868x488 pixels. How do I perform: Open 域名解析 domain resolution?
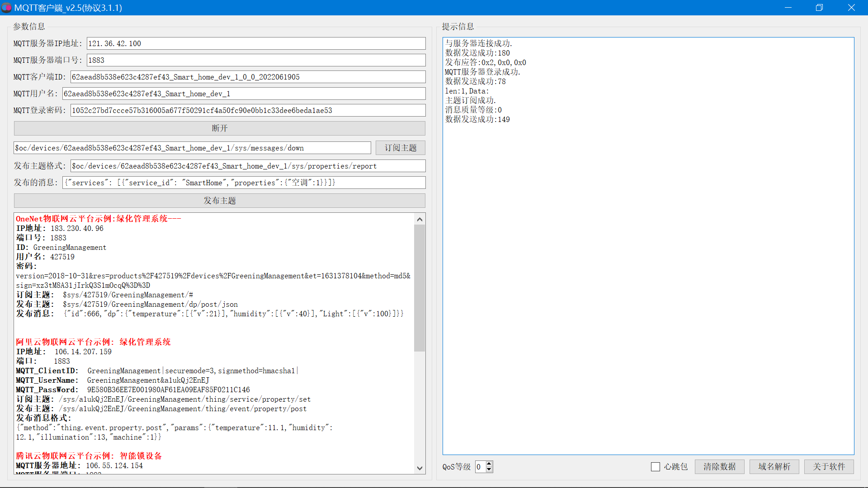774,467
